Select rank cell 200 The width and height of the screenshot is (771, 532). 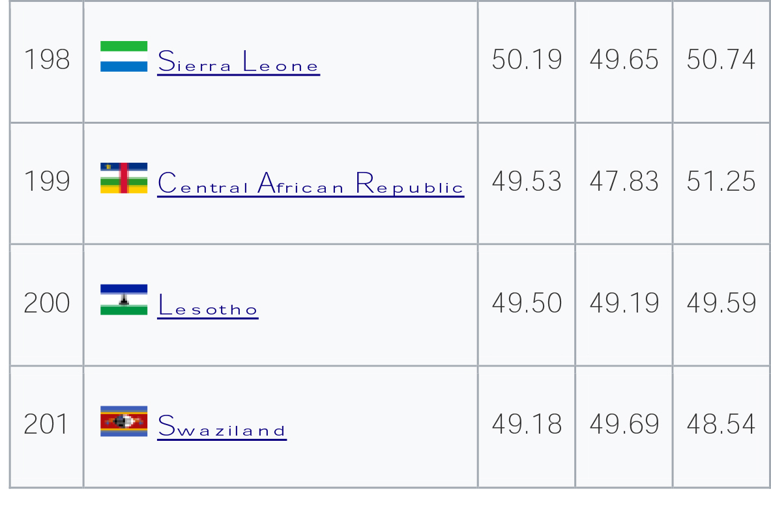47,305
